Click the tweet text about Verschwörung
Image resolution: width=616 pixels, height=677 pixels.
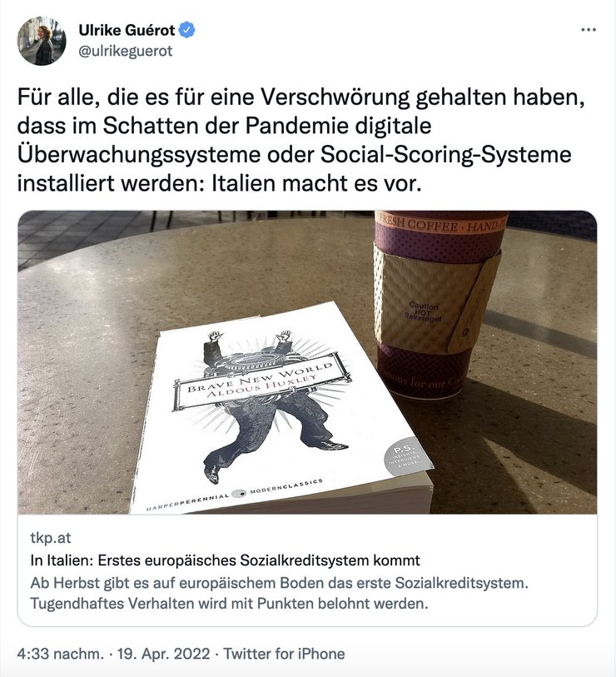(301, 140)
